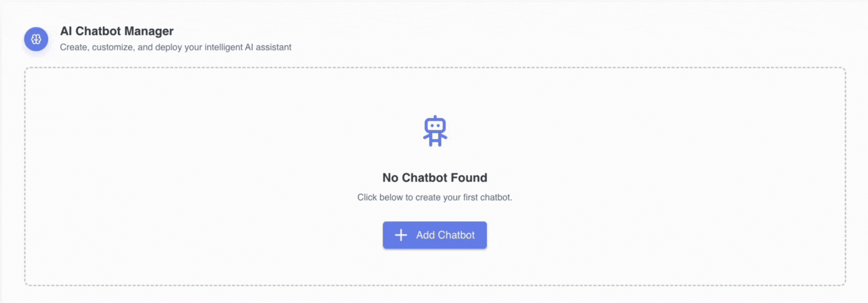Select the robot illustration icon
The width and height of the screenshot is (868, 303).
click(435, 130)
